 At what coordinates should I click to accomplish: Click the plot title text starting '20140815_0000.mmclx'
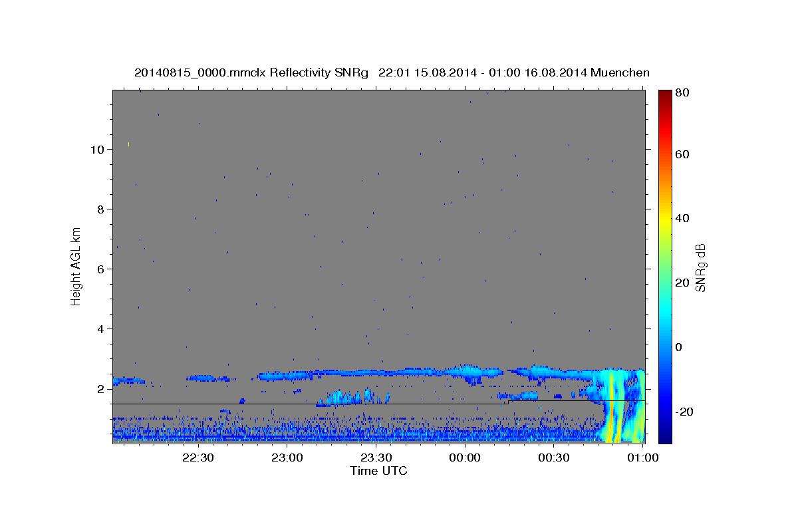coord(392,72)
